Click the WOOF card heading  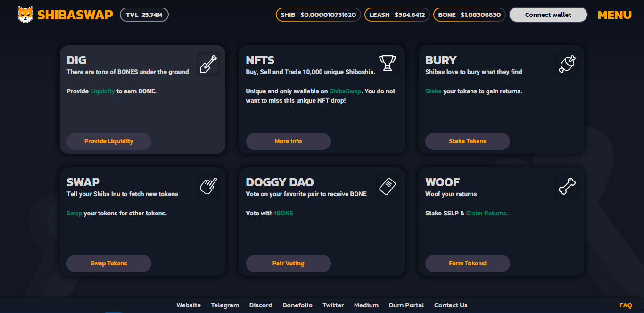point(443,182)
